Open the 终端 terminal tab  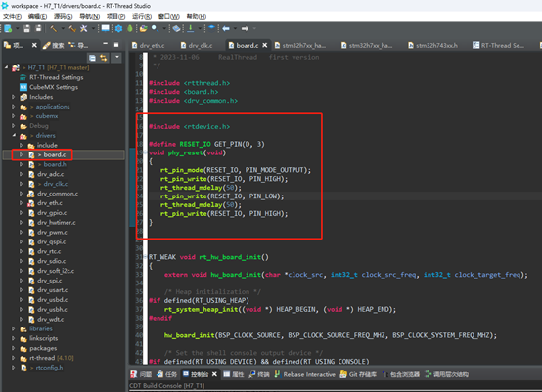[259, 374]
